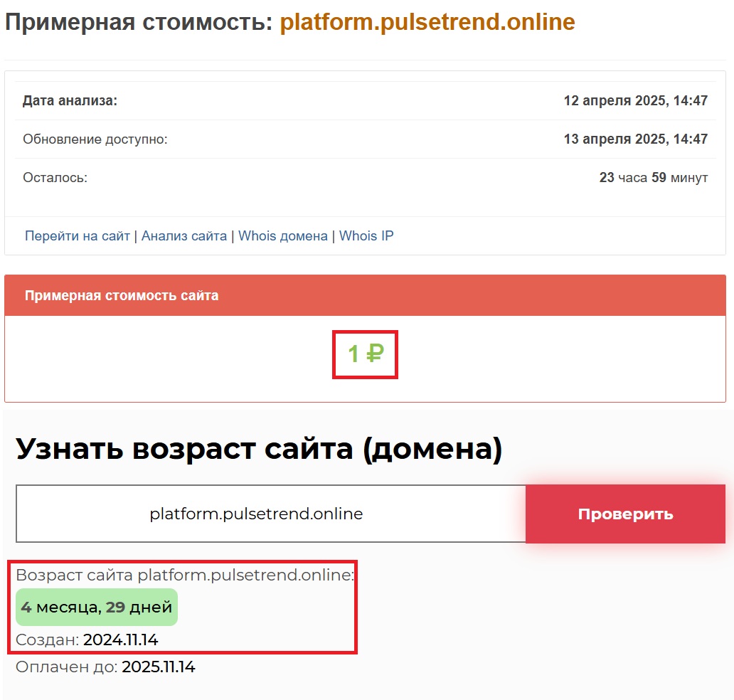Click the Обновление доступно label
The height and width of the screenshot is (700, 734).
click(95, 139)
